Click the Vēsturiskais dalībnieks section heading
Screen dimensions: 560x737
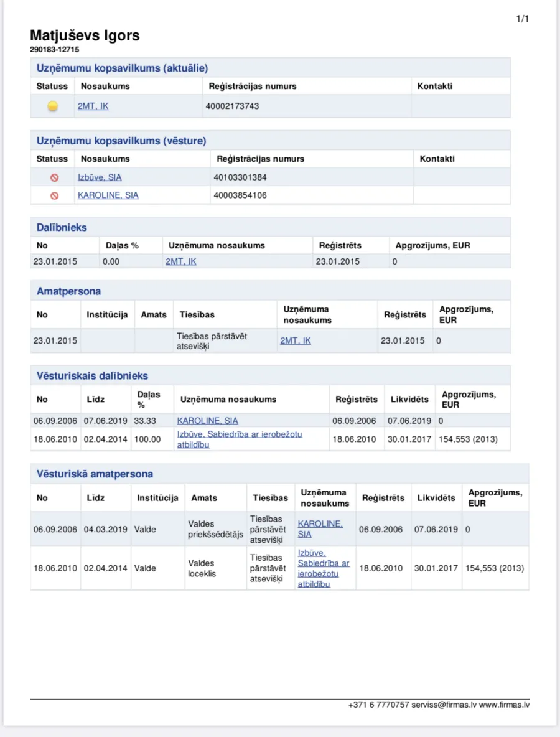(92, 376)
